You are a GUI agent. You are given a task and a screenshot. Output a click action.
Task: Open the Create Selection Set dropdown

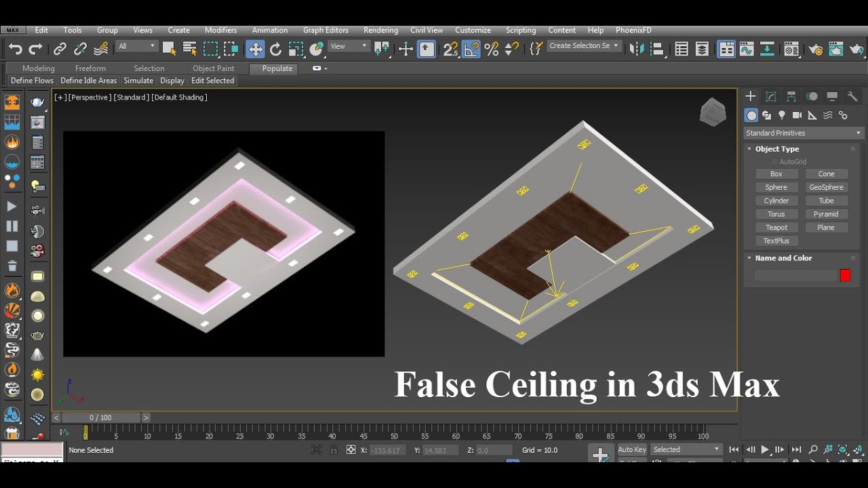[584, 46]
